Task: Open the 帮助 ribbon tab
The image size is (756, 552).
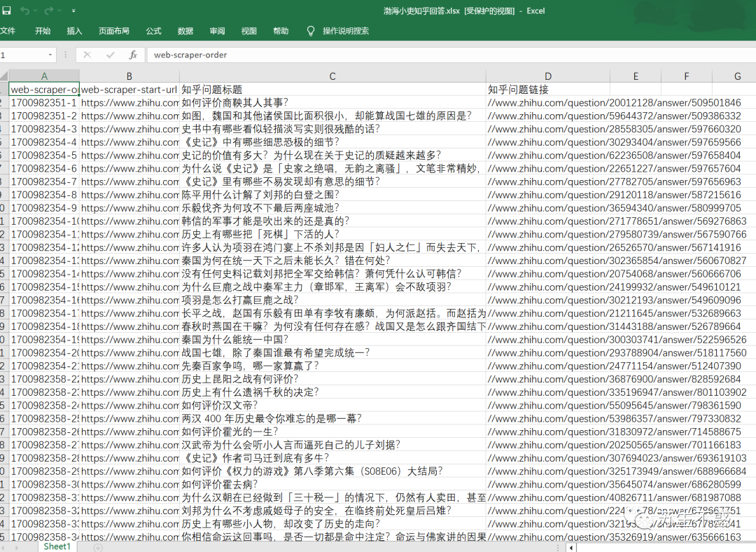Action: coord(281,31)
